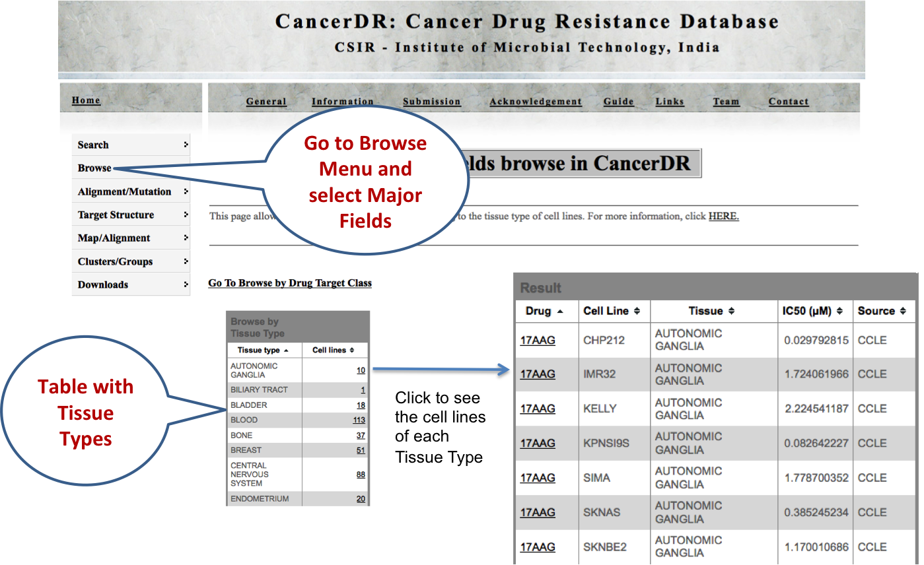The height and width of the screenshot is (565, 924).
Task: Go to the Home page
Action: click(86, 100)
